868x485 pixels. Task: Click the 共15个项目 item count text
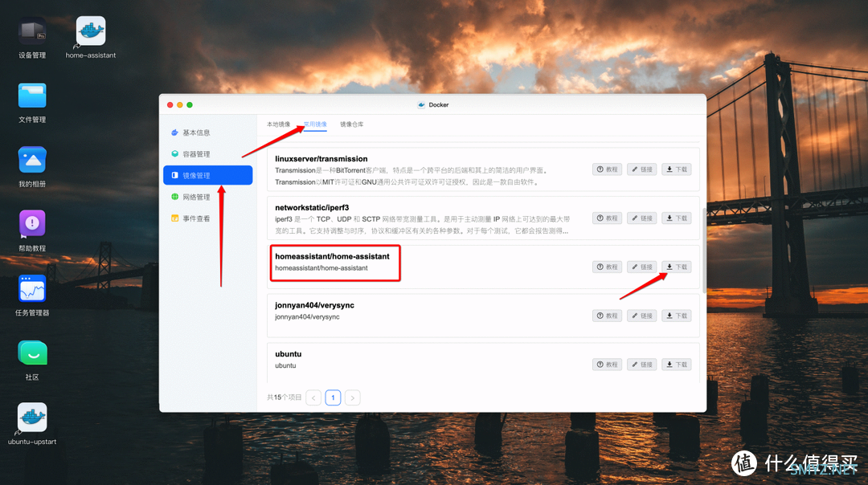(284, 397)
